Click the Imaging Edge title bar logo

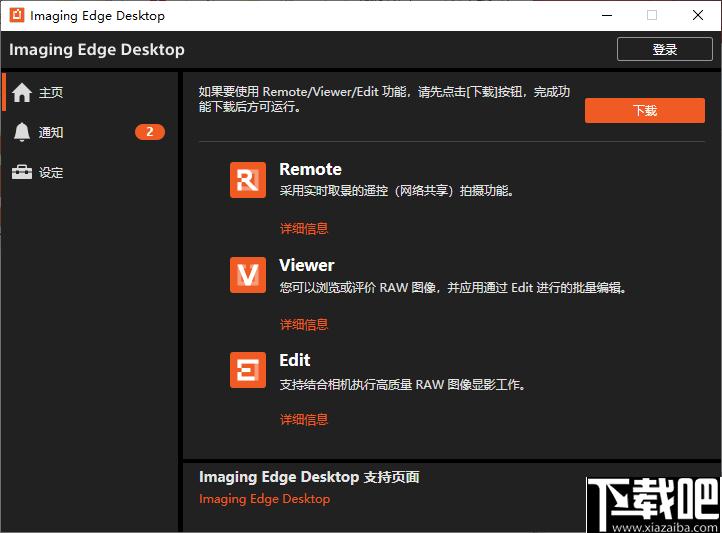pyautogui.click(x=17, y=15)
